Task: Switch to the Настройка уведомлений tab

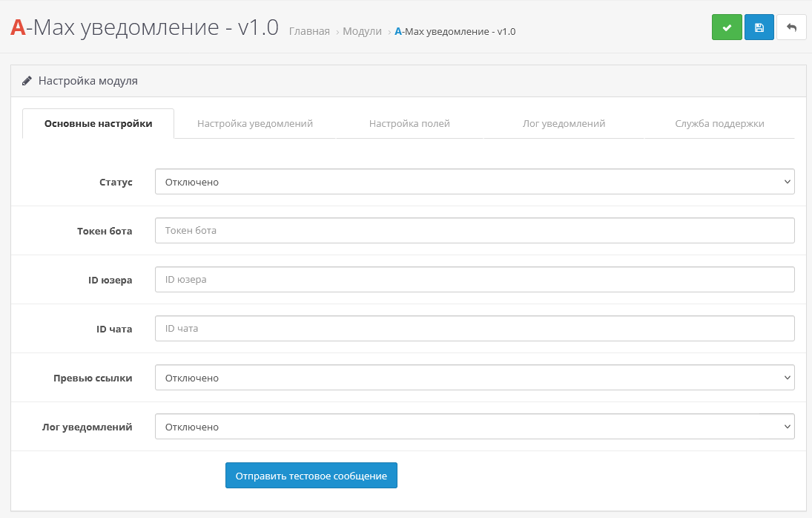Action: point(255,124)
